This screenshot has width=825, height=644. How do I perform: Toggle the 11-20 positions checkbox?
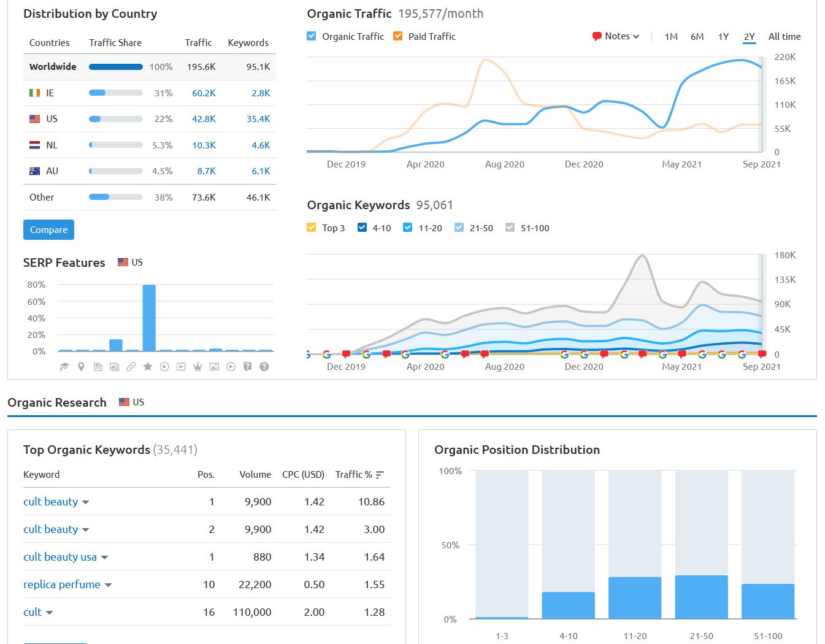(x=407, y=228)
